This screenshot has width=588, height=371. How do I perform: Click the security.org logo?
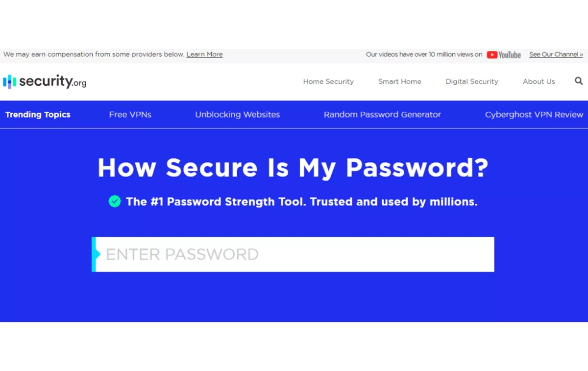[x=45, y=81]
